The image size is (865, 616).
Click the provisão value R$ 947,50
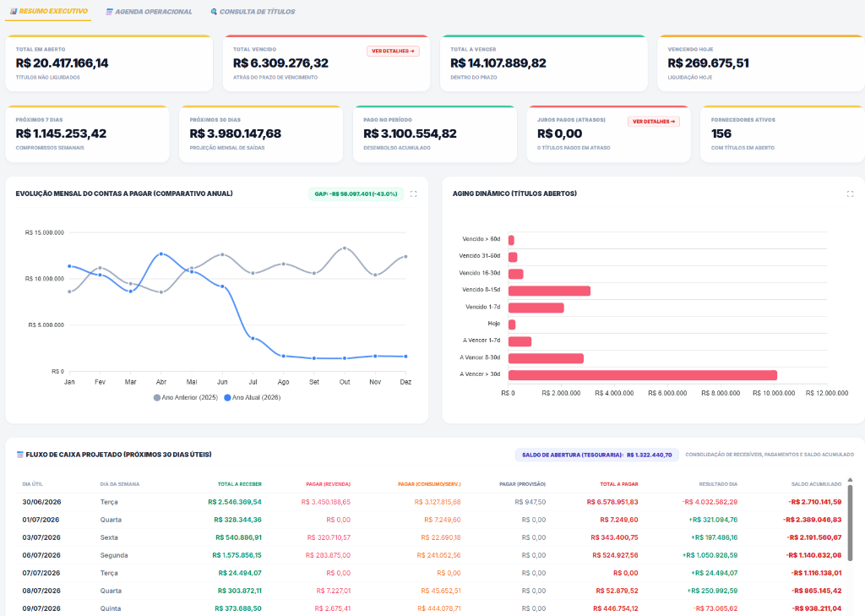530,502
